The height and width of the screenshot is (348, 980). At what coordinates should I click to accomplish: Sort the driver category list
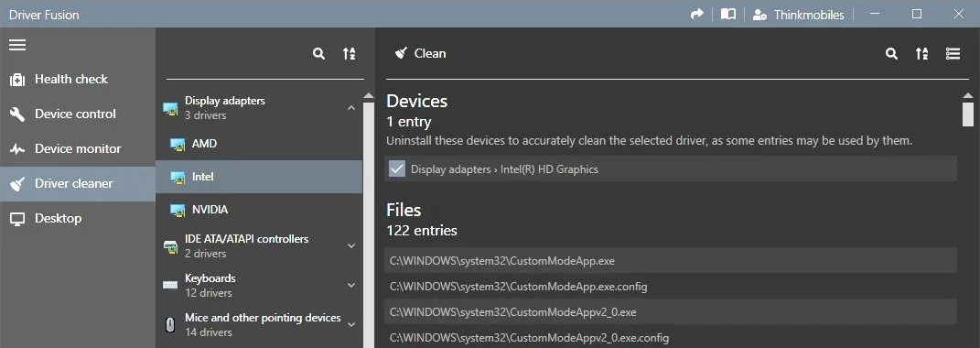(349, 54)
